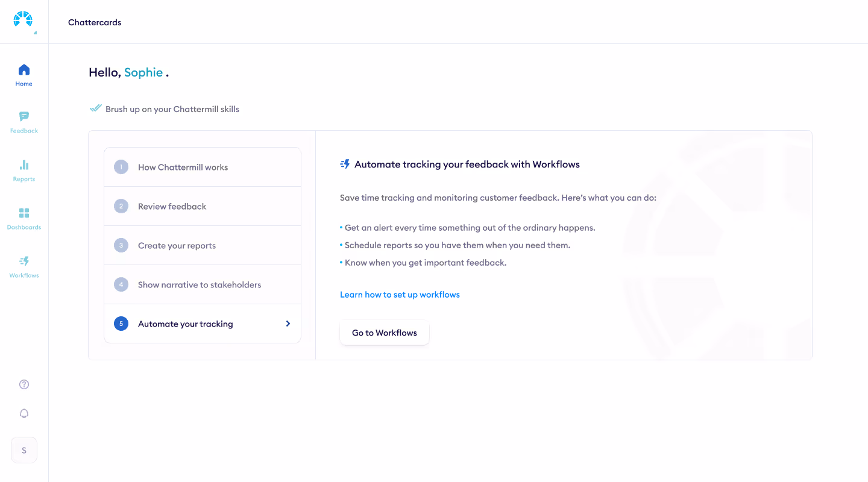Screen dimensions: 868x482
Task: Click the double-check icon beside Brush up
Action: 95,108
